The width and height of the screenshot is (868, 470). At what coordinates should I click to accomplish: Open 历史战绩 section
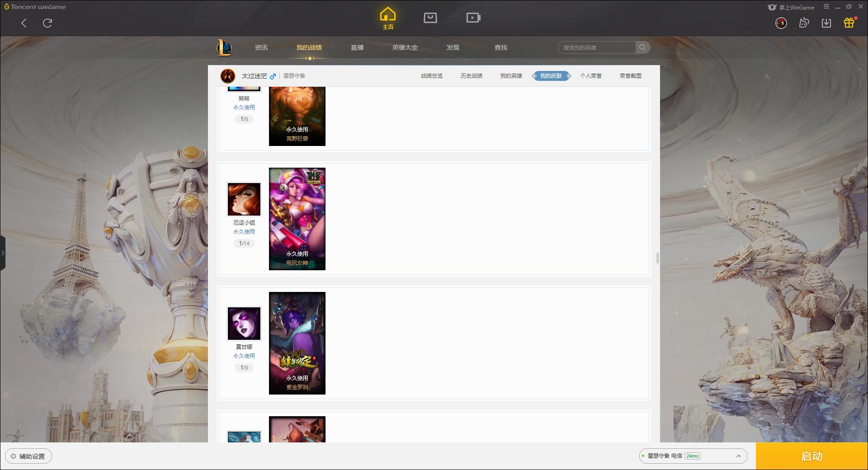pos(472,76)
